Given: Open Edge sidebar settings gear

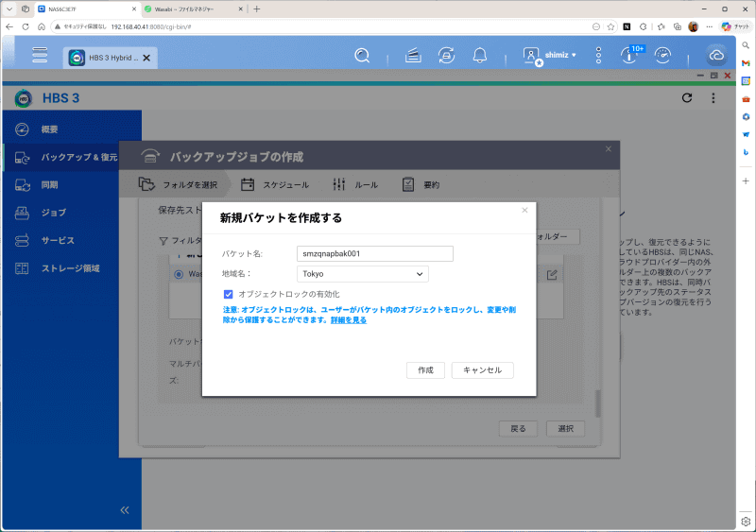Looking at the screenshot, I should [746, 522].
